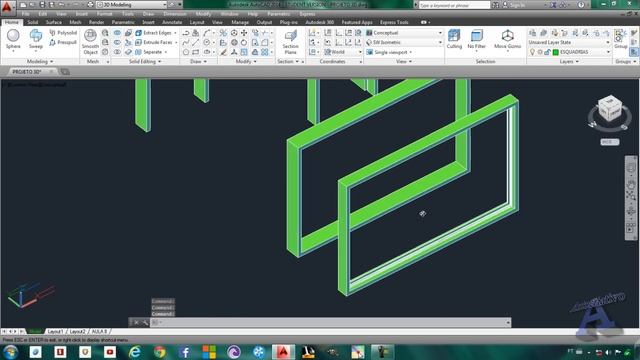Open the World coordinate system dropdown

pyautogui.click(x=343, y=52)
